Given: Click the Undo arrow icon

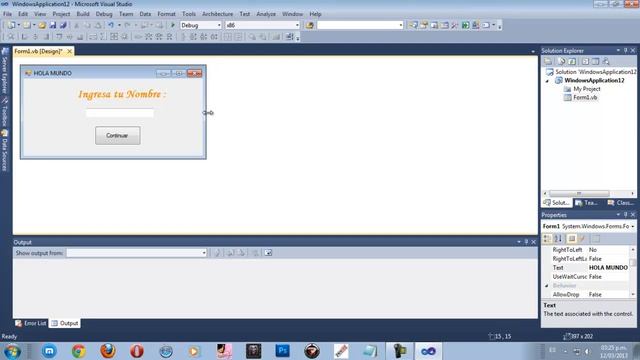Looking at the screenshot, I should pos(111,25).
